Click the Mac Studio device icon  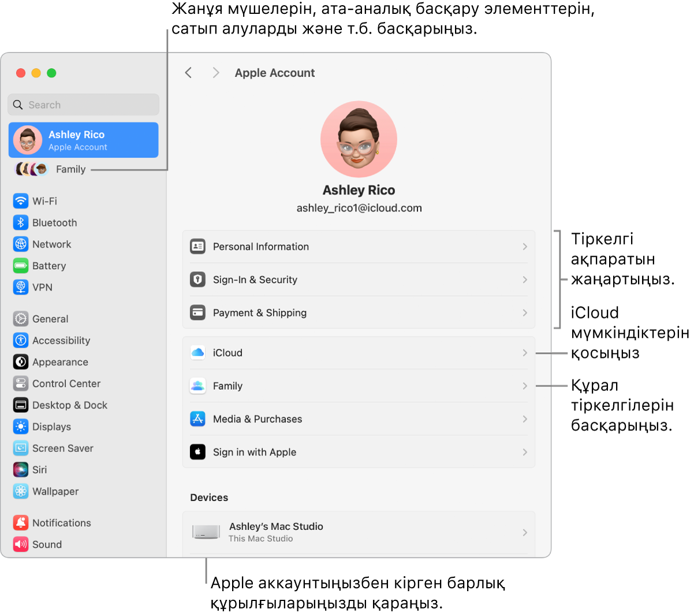click(206, 532)
